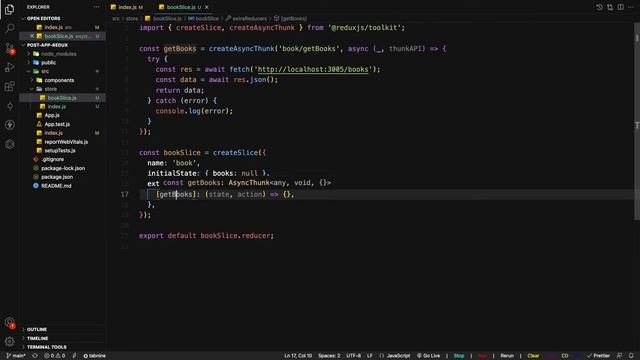This screenshot has height=360, width=640.
Task: Expand the Outline section
Action: pyautogui.click(x=37, y=329)
